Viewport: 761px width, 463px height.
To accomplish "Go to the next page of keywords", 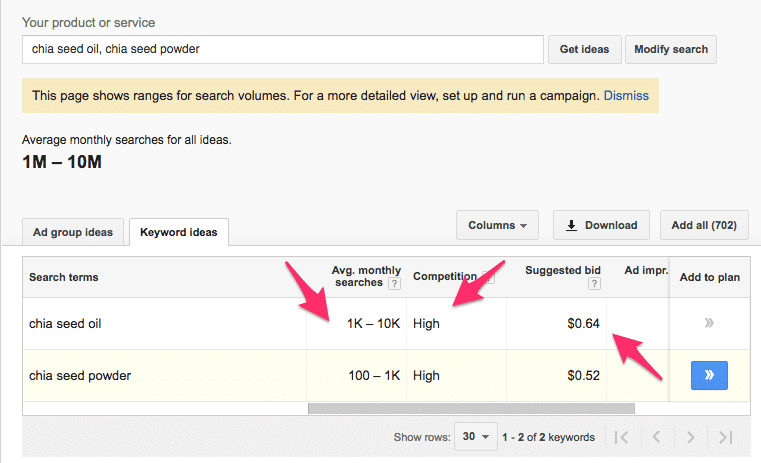I will tap(692, 437).
